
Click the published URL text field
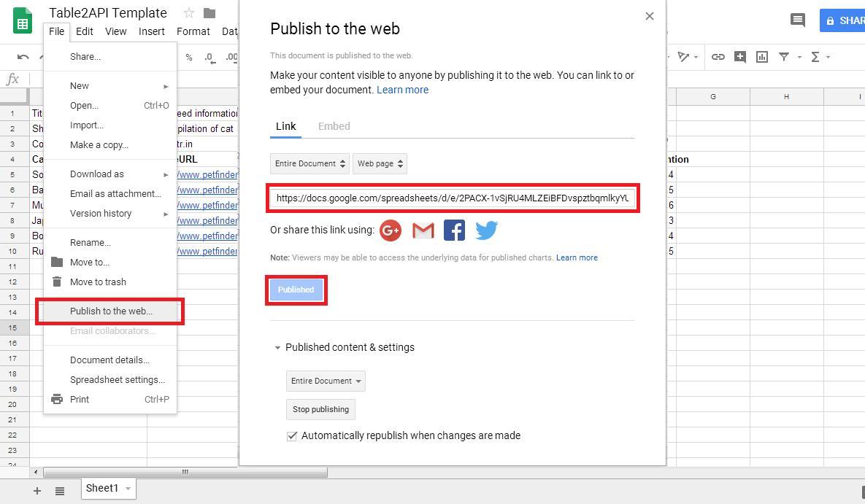pyautogui.click(x=453, y=198)
